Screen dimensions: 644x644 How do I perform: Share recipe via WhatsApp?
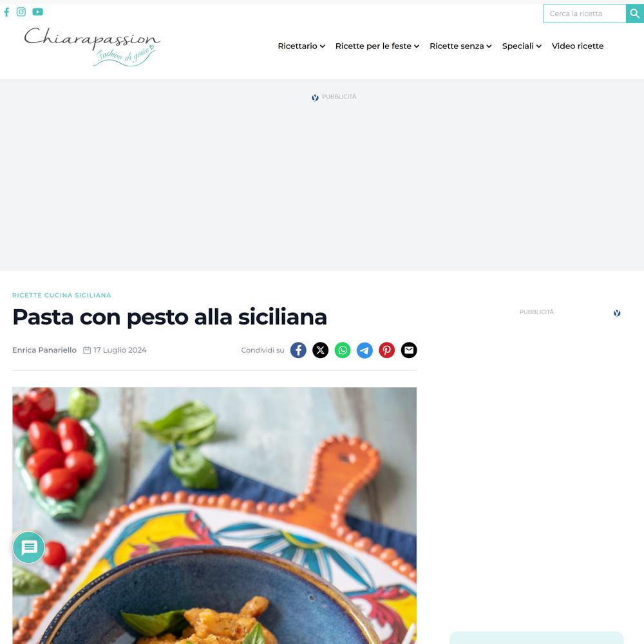pyautogui.click(x=343, y=350)
